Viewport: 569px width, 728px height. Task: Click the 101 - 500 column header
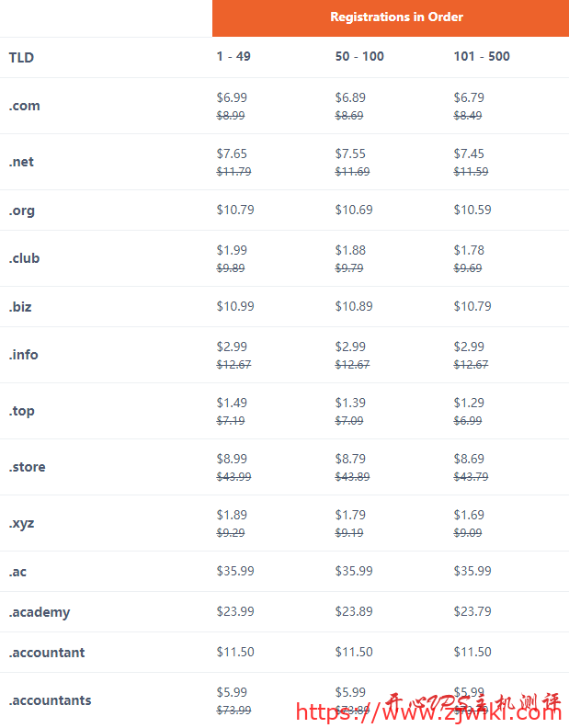[x=481, y=57]
